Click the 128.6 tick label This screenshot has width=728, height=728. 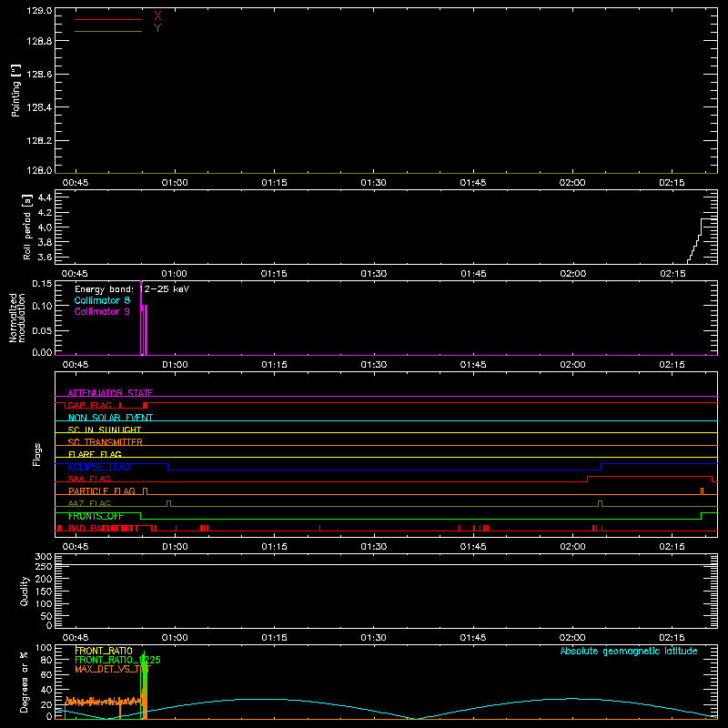(39, 75)
